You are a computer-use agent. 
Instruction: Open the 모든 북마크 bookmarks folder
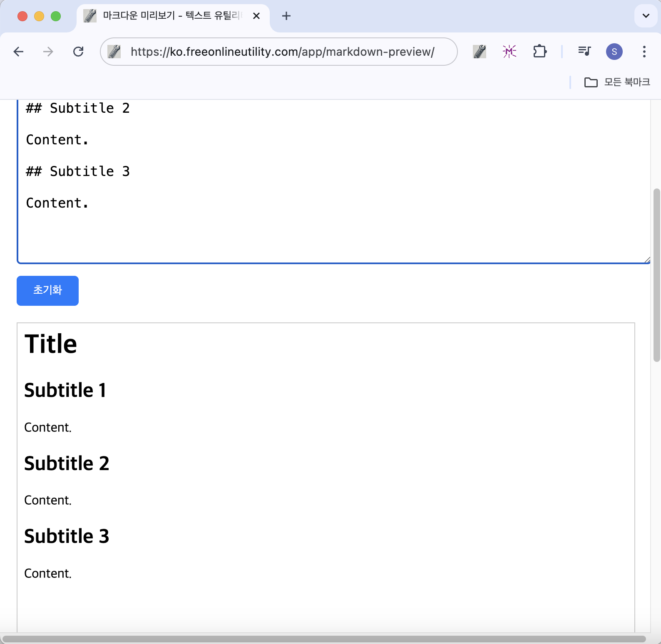(617, 82)
